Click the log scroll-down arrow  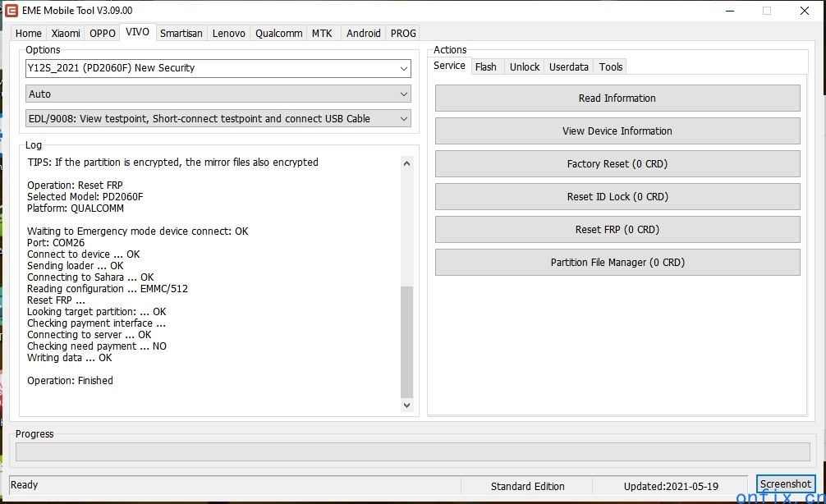406,405
